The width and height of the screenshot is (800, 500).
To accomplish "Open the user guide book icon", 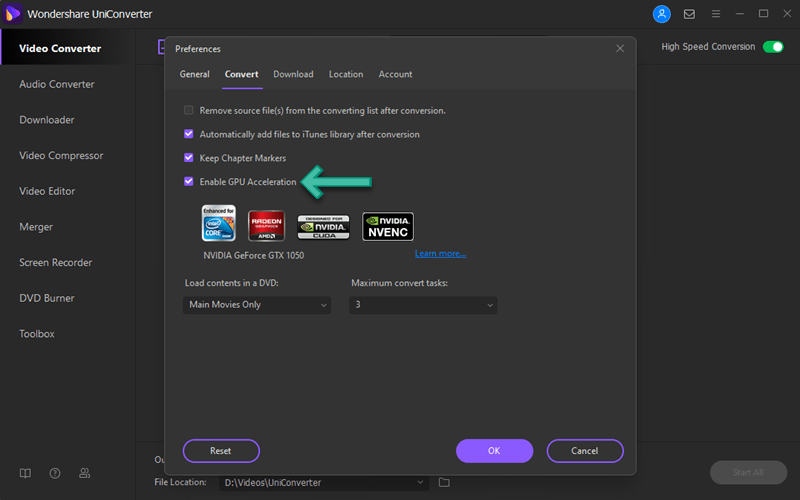I will click(x=25, y=473).
